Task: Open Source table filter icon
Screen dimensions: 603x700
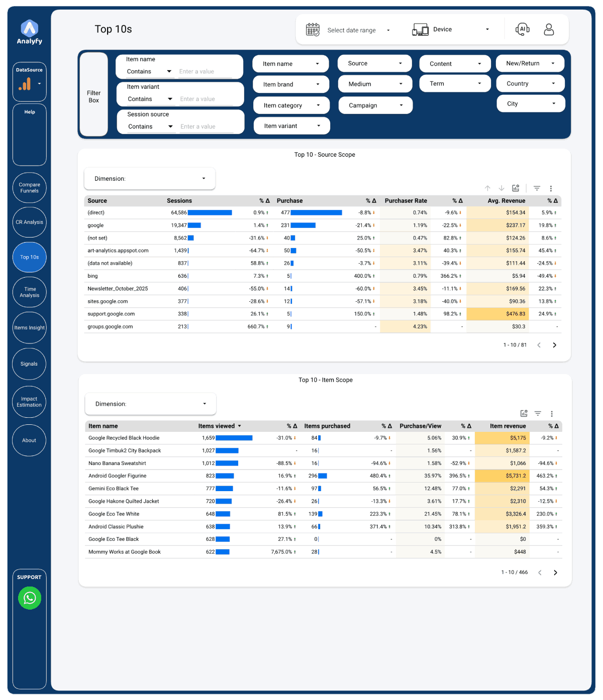Action: [537, 188]
